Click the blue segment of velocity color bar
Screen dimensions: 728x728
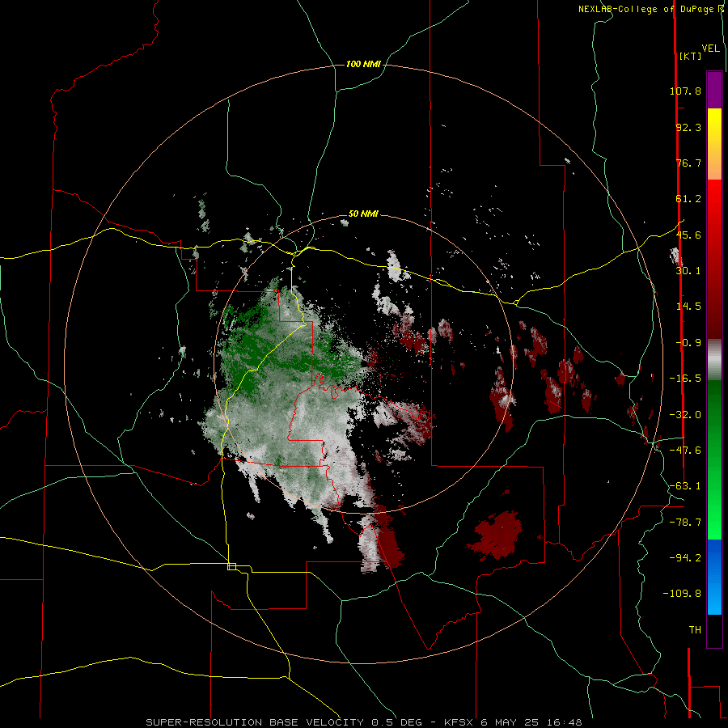714,577
